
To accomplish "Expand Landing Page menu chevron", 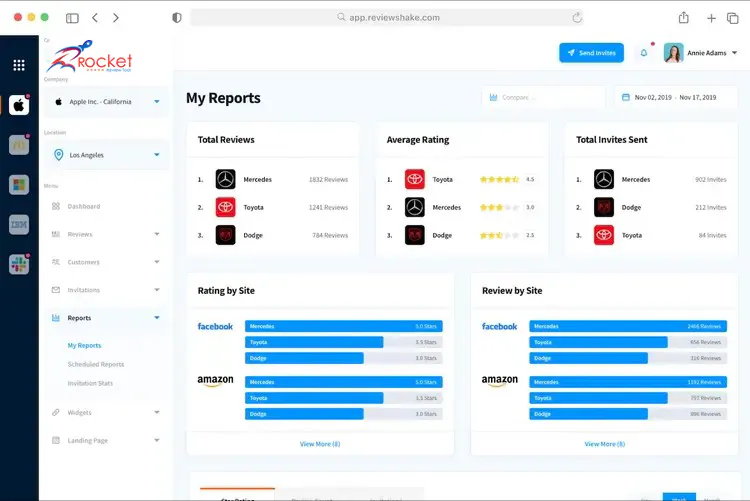I will click(x=157, y=440).
